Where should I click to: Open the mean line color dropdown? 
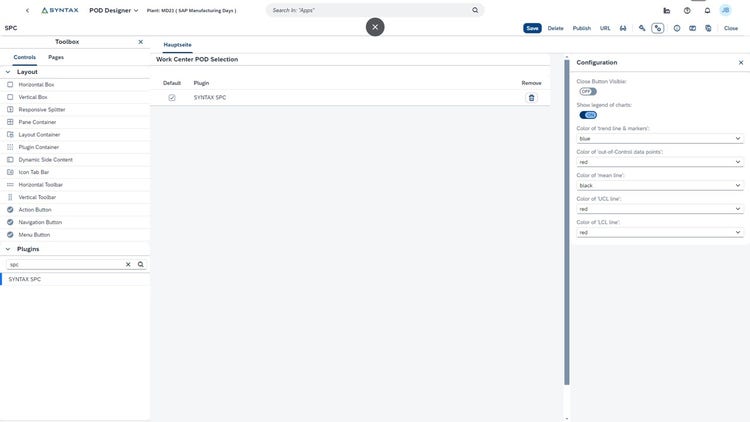[660, 185]
